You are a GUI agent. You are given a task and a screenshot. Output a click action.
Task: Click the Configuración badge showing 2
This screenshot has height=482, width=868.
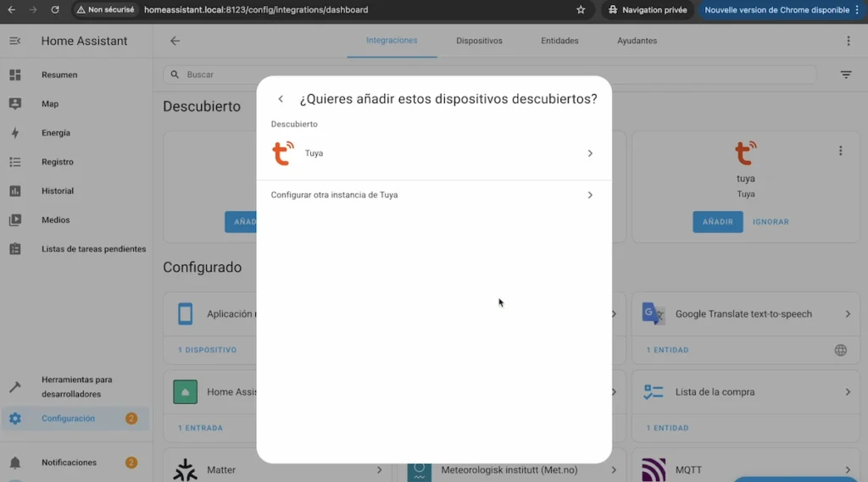click(131, 418)
